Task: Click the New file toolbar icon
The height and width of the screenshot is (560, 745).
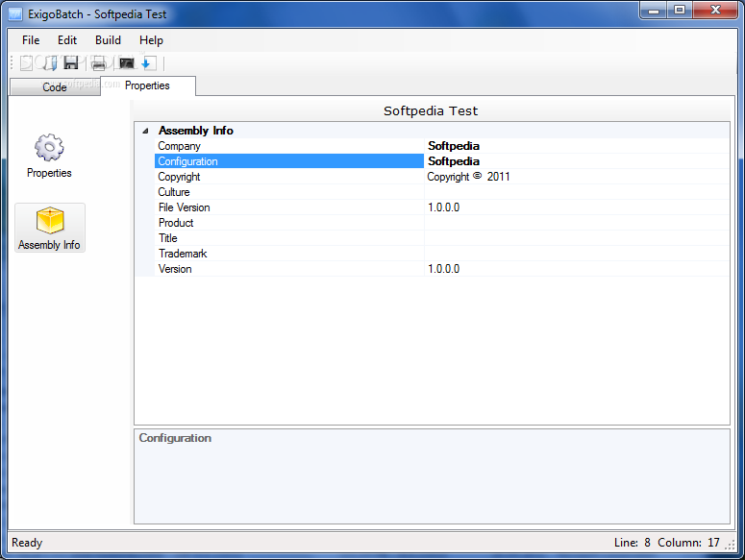Action: (x=26, y=62)
